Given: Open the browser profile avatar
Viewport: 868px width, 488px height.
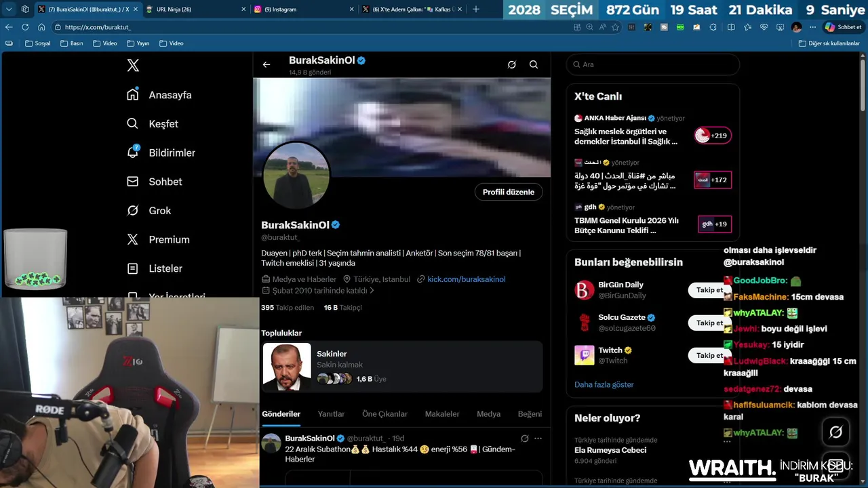Looking at the screenshot, I should click(x=796, y=27).
